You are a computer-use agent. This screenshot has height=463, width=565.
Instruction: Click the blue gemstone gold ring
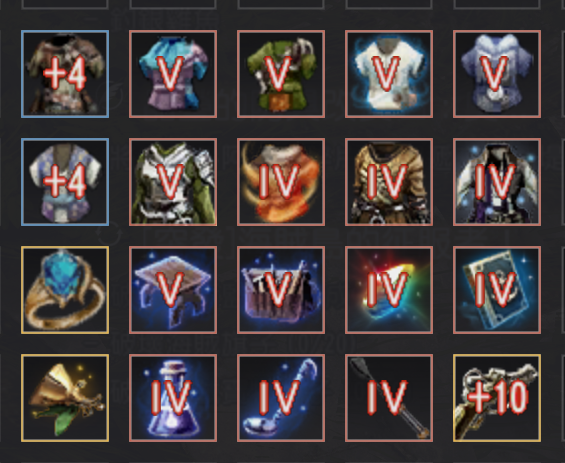[x=65, y=290]
